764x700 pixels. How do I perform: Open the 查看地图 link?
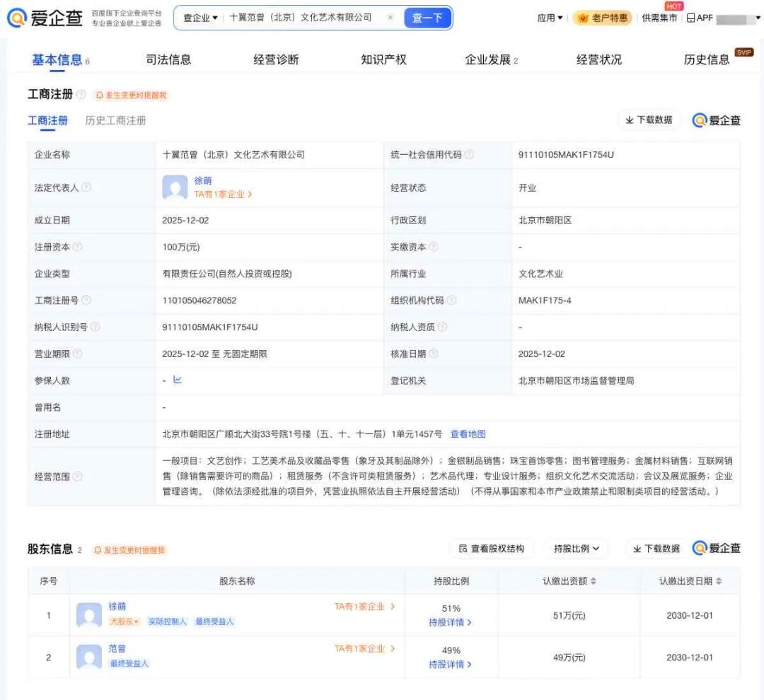(x=468, y=434)
